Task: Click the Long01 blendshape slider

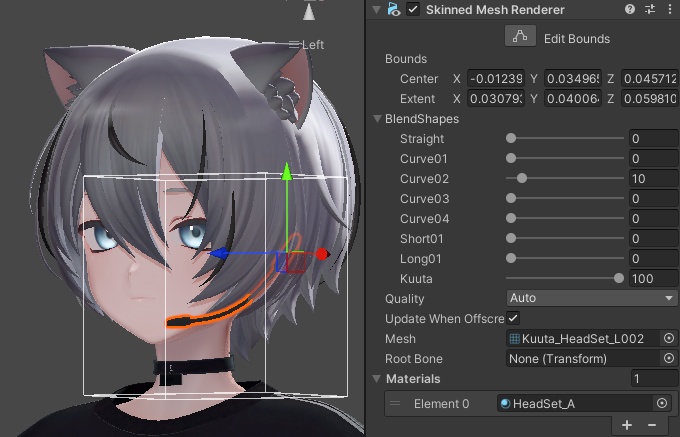Action: (x=565, y=258)
